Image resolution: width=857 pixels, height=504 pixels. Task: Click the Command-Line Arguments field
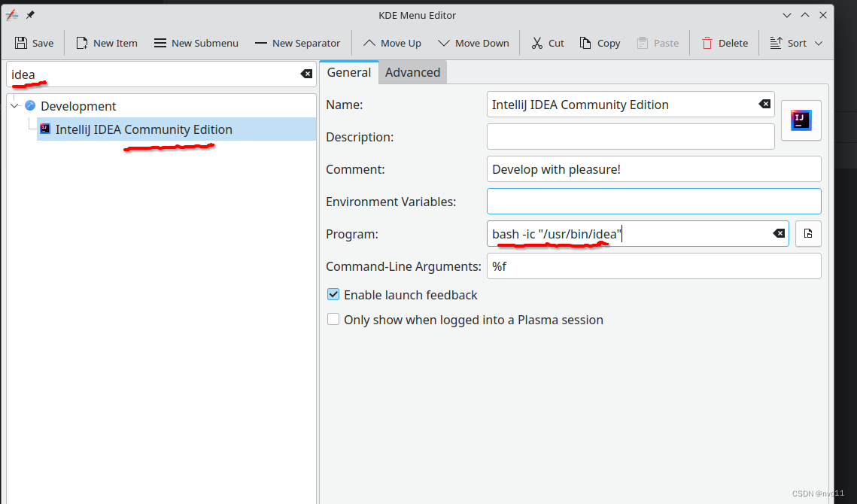pos(654,266)
